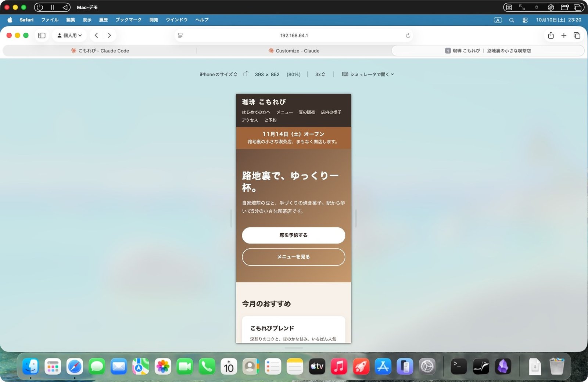Open the Safari menu
588x382 pixels.
click(x=26, y=20)
